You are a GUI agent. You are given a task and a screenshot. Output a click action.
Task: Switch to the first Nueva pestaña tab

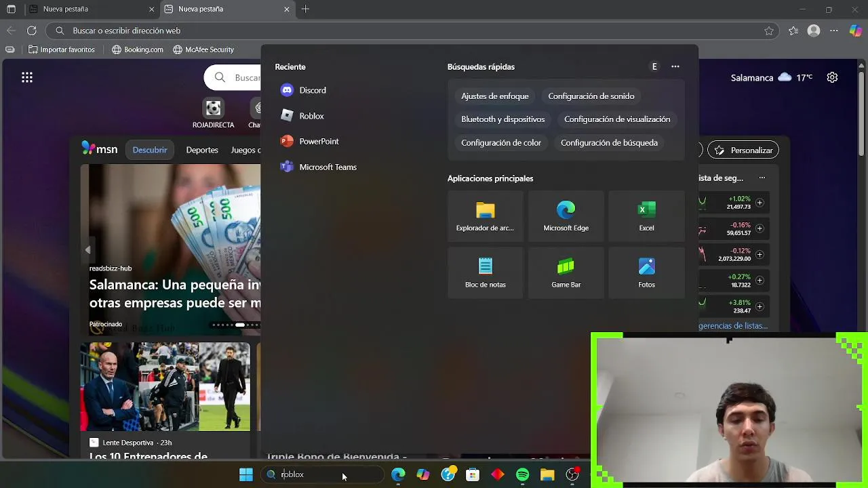tap(92, 9)
